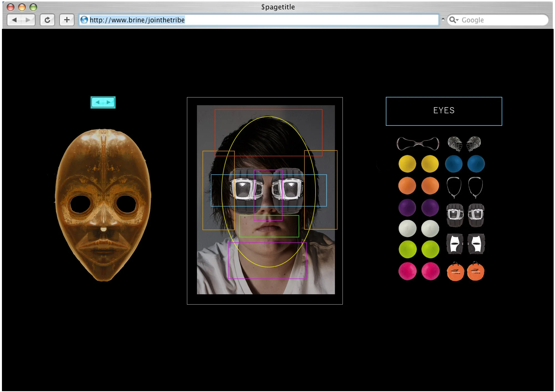The image size is (555, 392).
Task: Open the Google search dropdown magnifier
Action: tap(454, 20)
